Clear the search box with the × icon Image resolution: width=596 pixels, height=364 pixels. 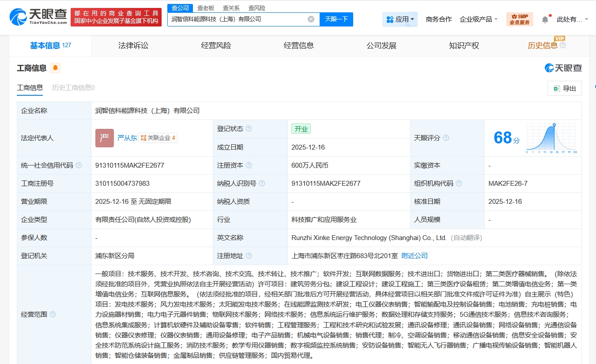click(311, 19)
